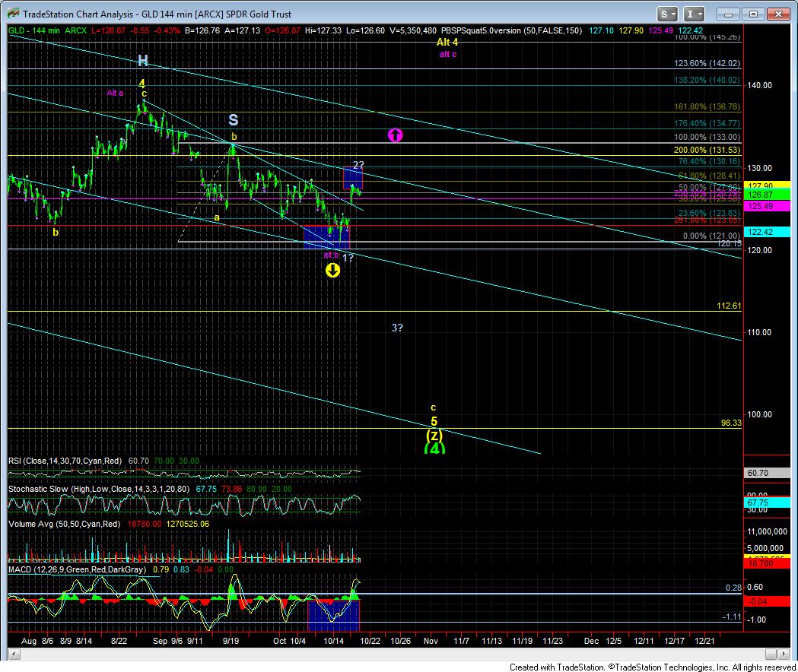Screen dimensions: 798x672
Task: Select the 1? wave label
Action: pyautogui.click(x=348, y=258)
